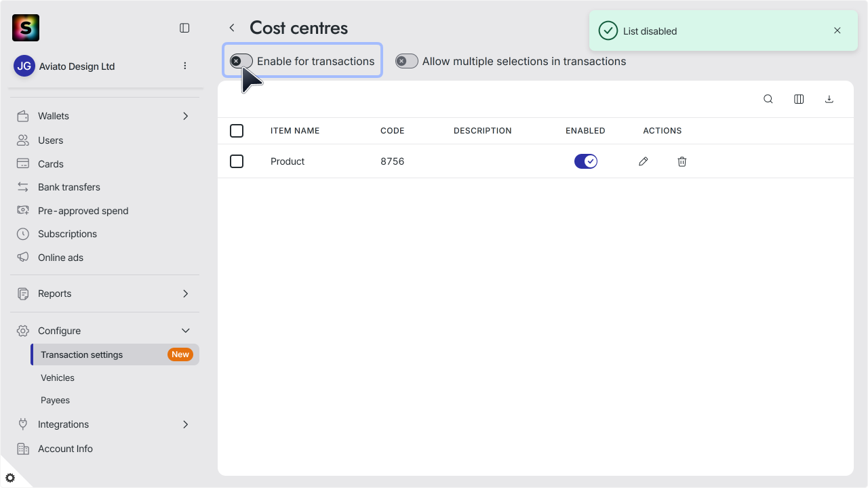This screenshot has height=488, width=868.
Task: Expand the Reports section chevron
Action: [x=186, y=293]
